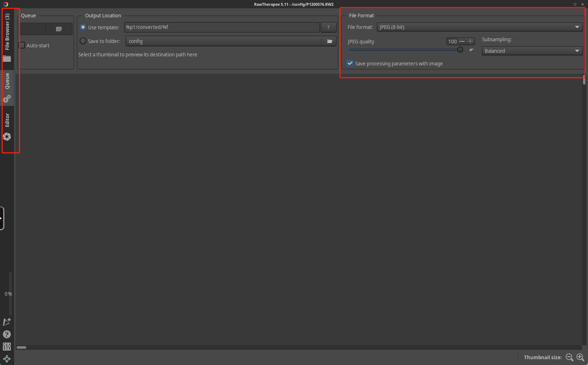Click the JPEG quality value field

tap(453, 42)
